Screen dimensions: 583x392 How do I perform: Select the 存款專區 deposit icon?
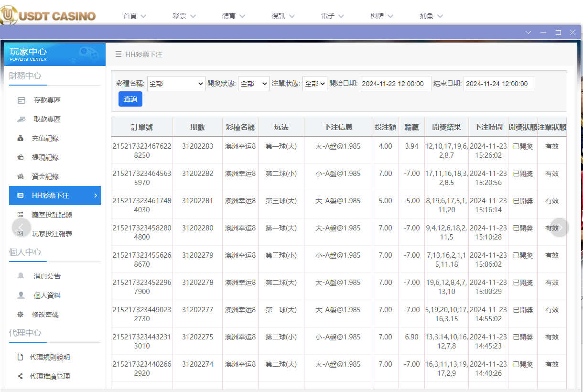(20, 100)
